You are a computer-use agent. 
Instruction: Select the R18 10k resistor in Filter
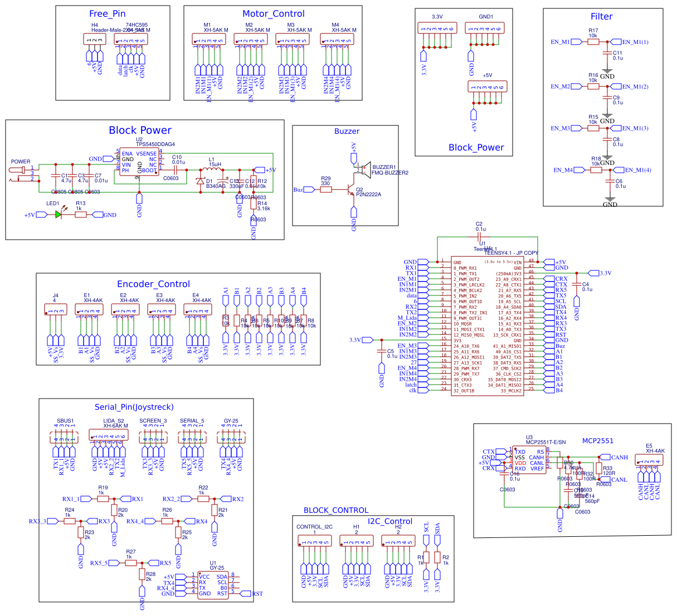(x=596, y=170)
